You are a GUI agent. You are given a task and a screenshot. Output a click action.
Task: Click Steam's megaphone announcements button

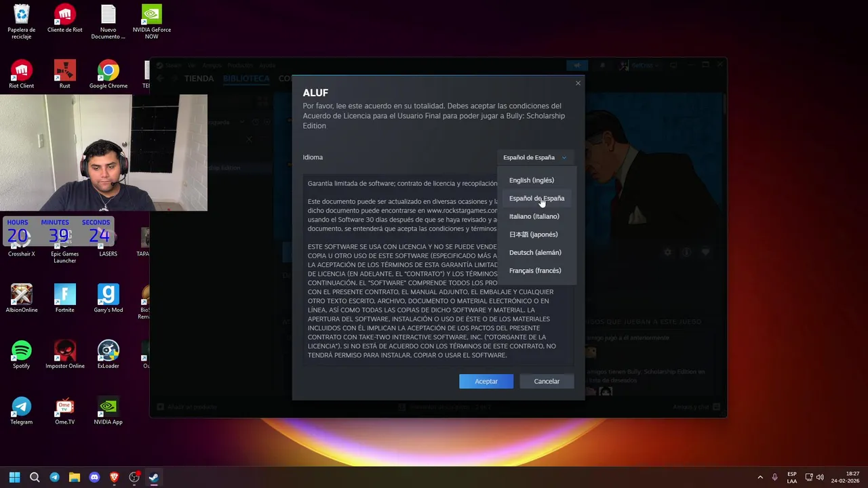click(x=577, y=66)
